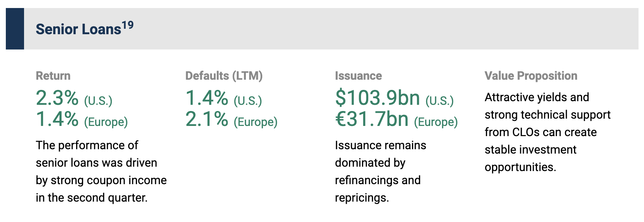Click the text about refinancings and repricings
644x222 pixels.
click(x=380, y=171)
